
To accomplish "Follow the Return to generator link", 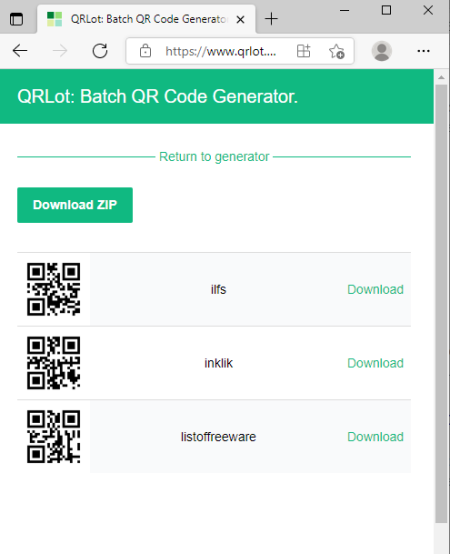I will (x=214, y=157).
